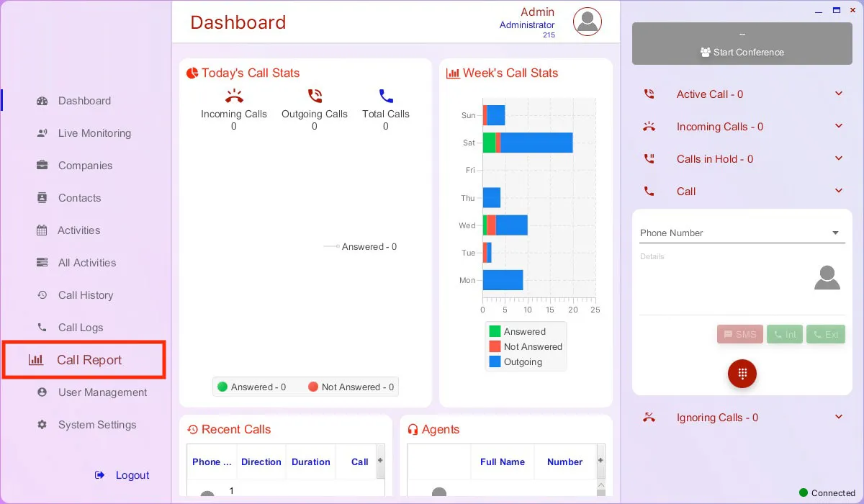Open the Admin profile avatar
The image size is (864, 504).
click(588, 22)
